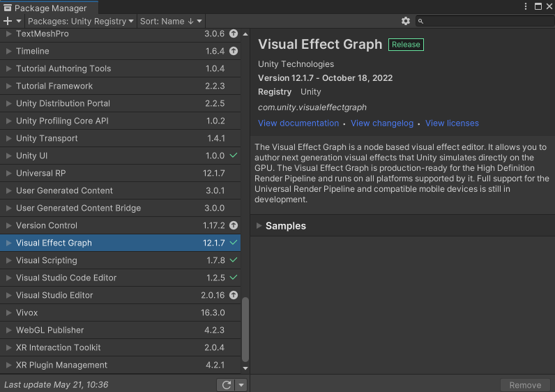
Task: Click the Visual Studio Editor update icon
Action: [x=234, y=295]
